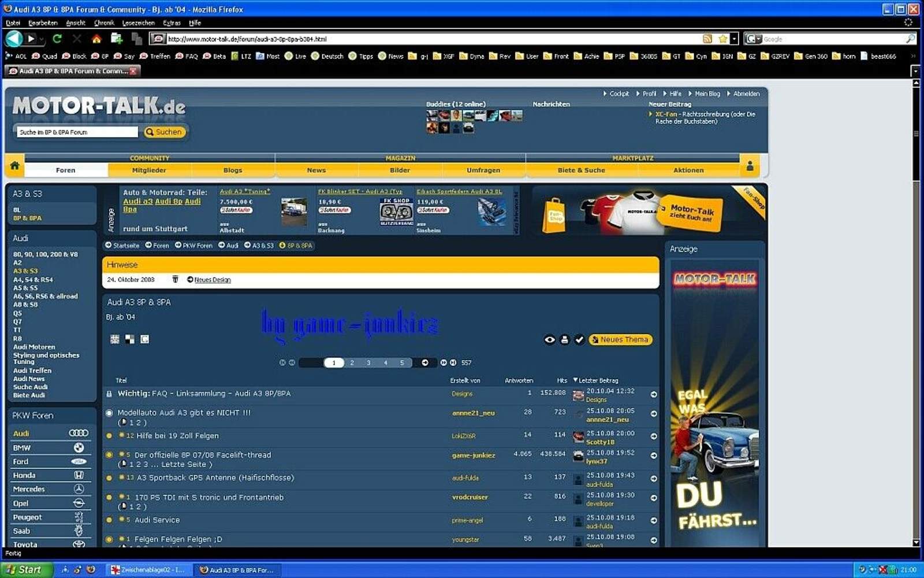Open the tab list dropdown at tab bar right
Viewport: 924px width, 578px height.
pyautogui.click(x=915, y=71)
